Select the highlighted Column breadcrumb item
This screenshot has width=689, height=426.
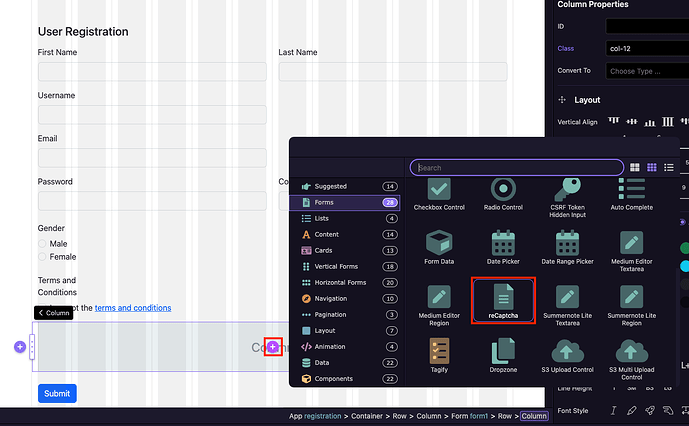click(534, 416)
